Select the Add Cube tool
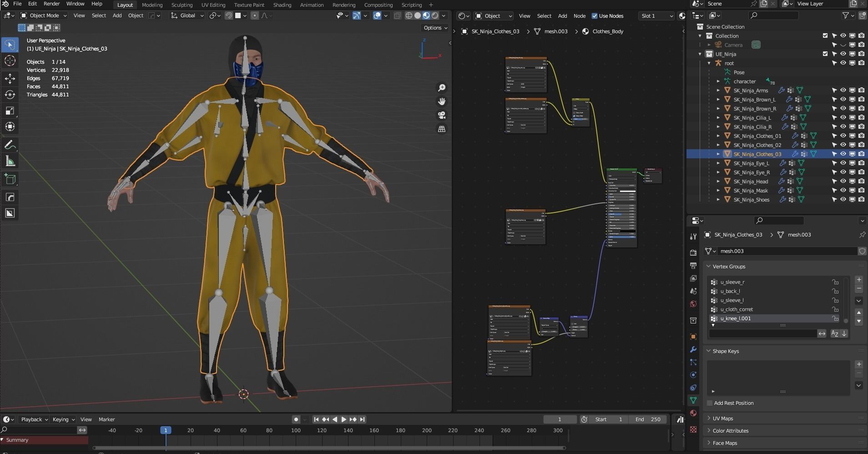This screenshot has height=454, width=868. click(x=10, y=179)
